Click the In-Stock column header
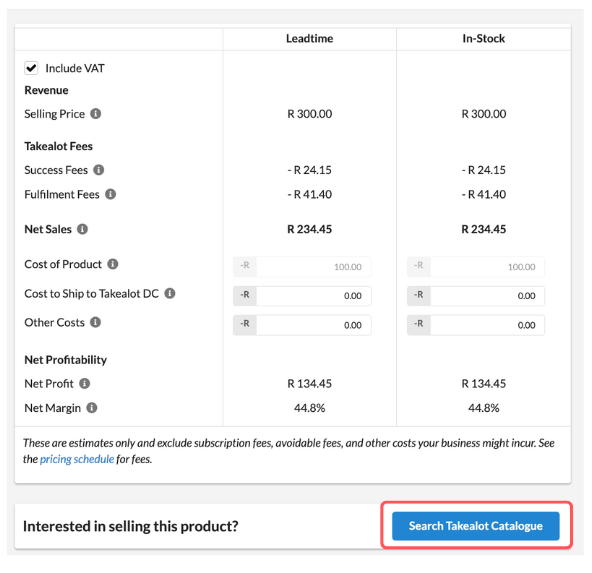592x573 pixels. 484,39
